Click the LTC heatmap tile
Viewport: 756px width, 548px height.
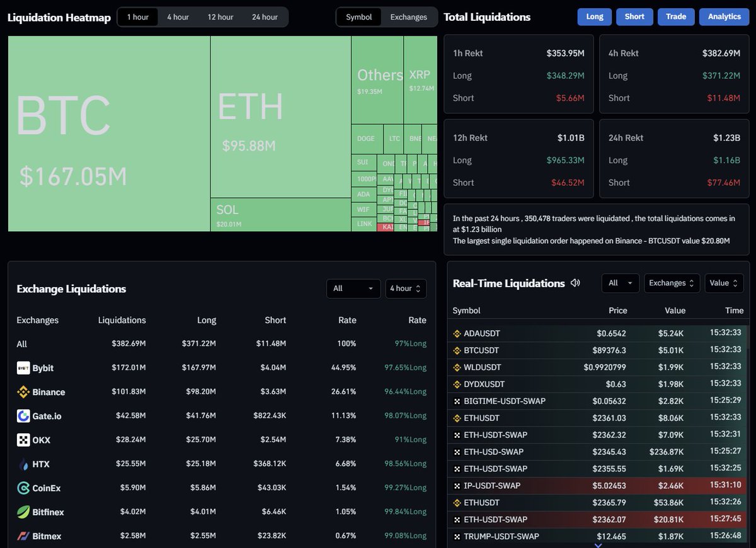coord(394,139)
